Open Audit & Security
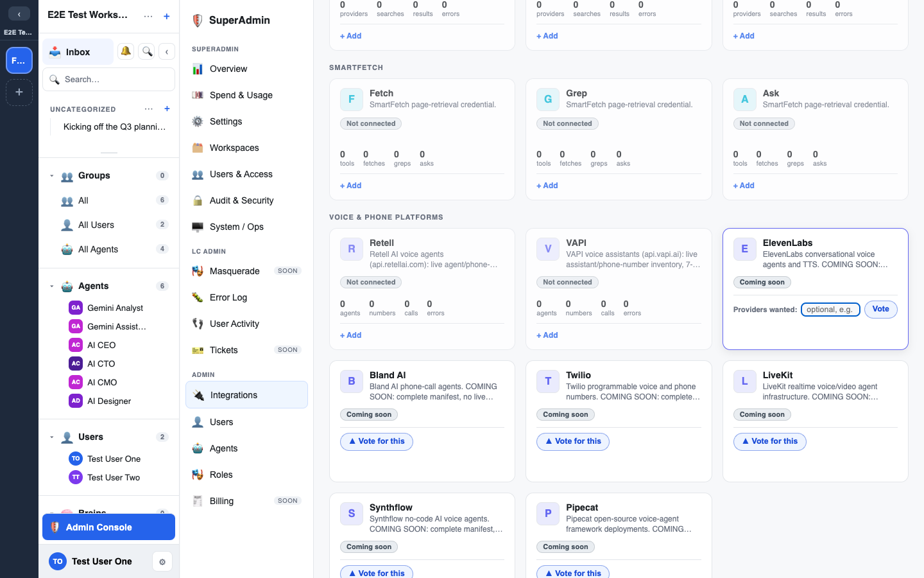 pos(246,200)
